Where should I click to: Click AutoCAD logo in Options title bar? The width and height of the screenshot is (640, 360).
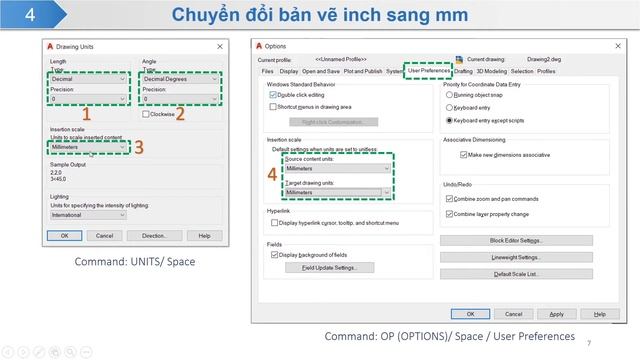point(259,46)
